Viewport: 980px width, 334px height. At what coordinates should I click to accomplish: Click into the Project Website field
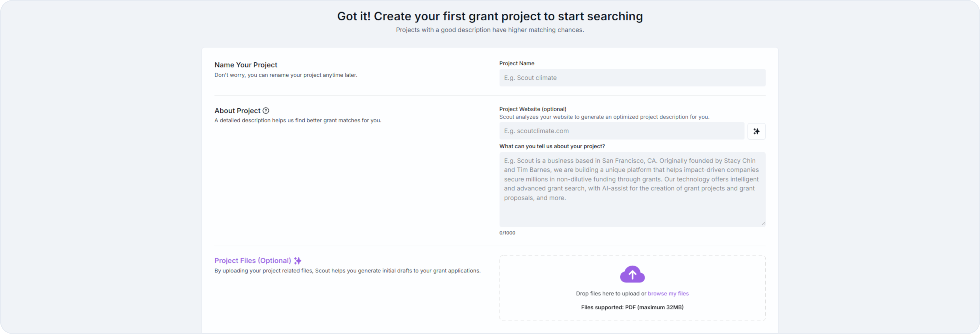pos(621,131)
